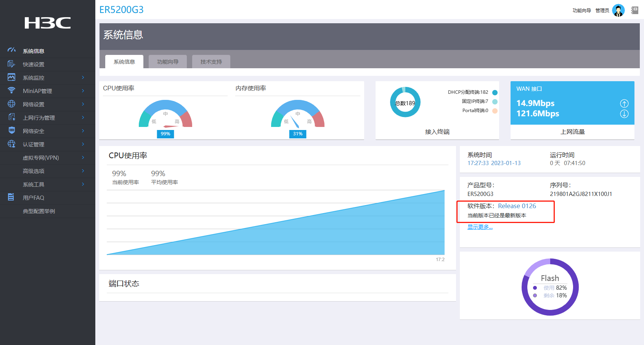Click the 用户FAQ document icon
The height and width of the screenshot is (345, 644).
coord(11,197)
